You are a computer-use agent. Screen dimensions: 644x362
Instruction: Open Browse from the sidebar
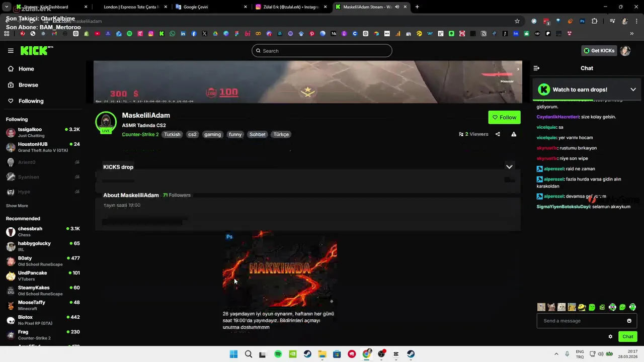tap(23, 85)
